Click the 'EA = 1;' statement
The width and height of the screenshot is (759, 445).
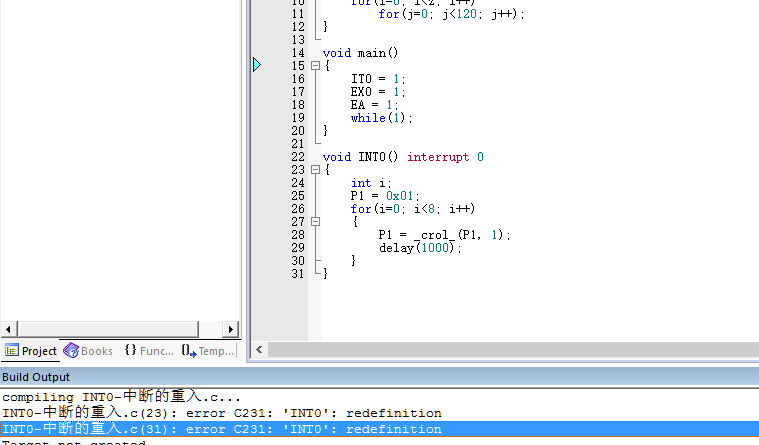click(375, 105)
